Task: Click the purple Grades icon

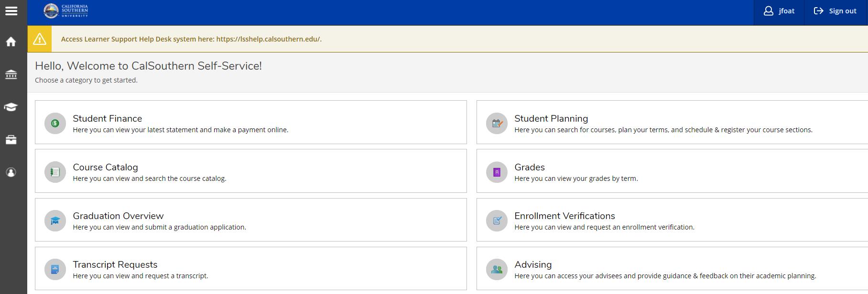Action: [497, 172]
